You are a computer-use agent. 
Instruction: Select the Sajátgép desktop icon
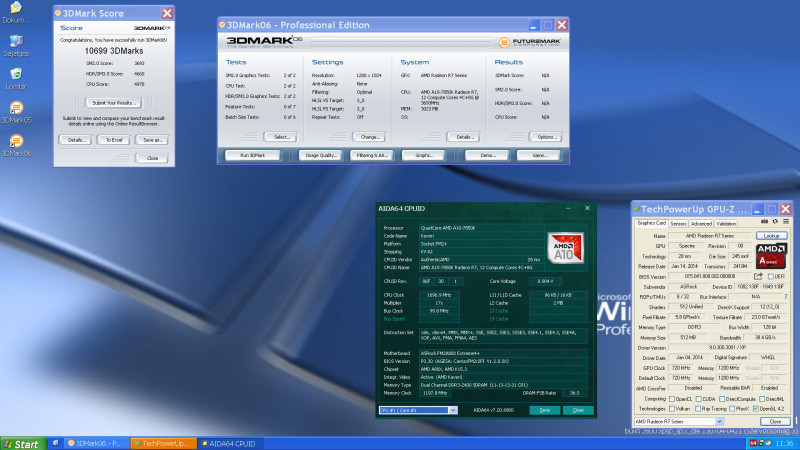[x=16, y=45]
